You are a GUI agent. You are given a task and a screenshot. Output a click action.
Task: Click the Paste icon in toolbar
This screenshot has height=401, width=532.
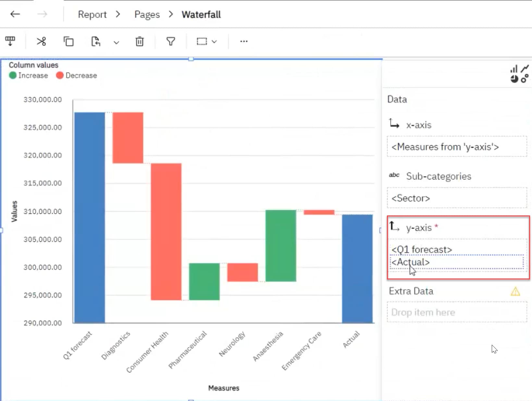pos(96,42)
